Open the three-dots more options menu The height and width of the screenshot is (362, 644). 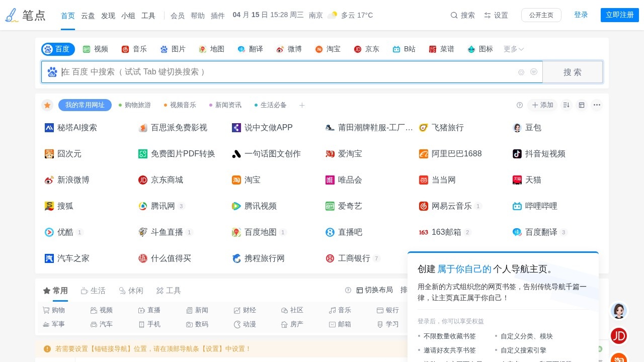tap(597, 105)
